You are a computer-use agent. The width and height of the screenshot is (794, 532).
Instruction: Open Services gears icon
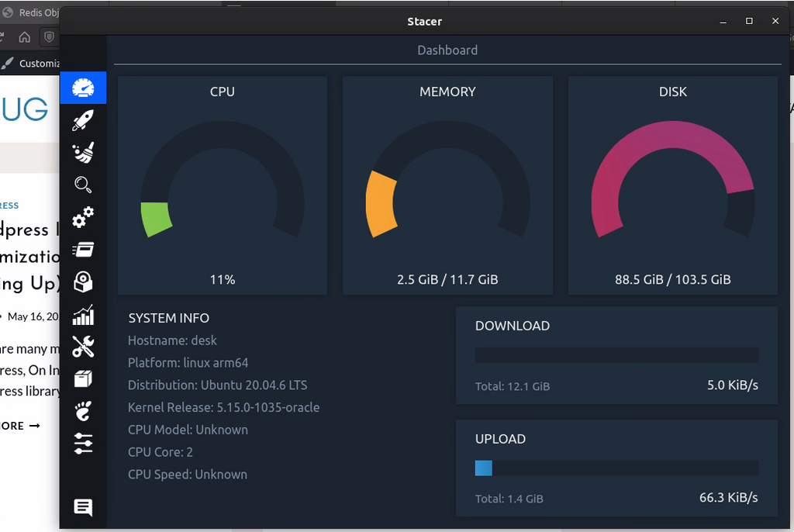pos(83,217)
